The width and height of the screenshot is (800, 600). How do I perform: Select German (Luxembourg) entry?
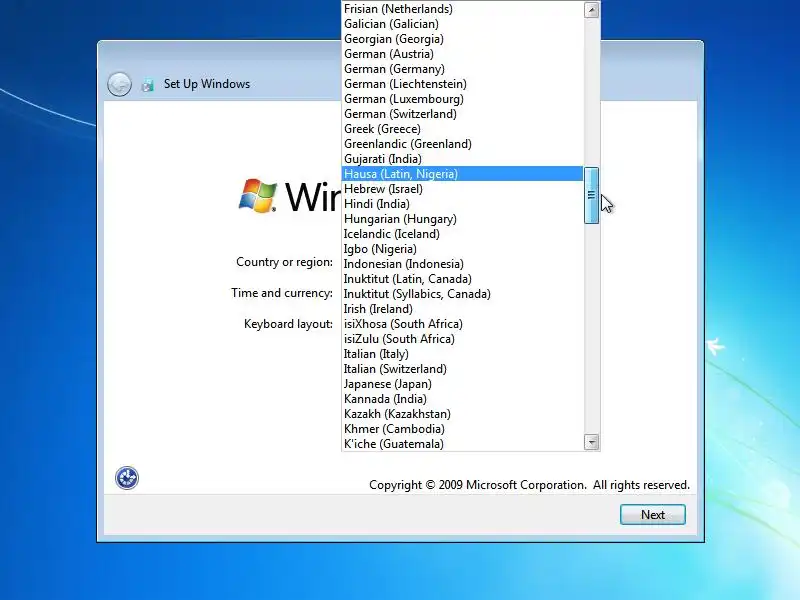[x=462, y=99]
